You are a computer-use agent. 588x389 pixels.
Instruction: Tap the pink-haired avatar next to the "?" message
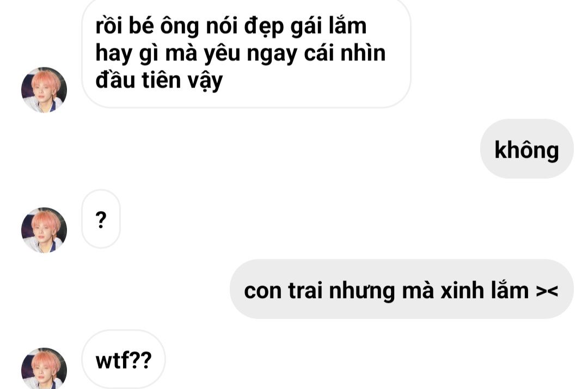[x=44, y=230]
